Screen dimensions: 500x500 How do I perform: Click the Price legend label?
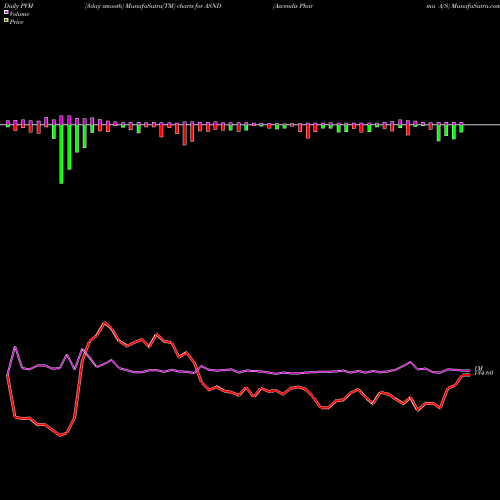click(16, 22)
